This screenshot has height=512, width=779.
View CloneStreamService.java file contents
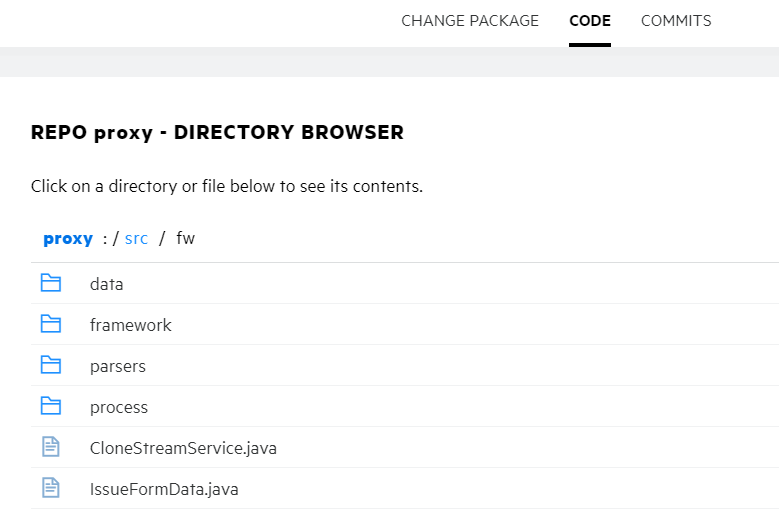click(x=183, y=448)
